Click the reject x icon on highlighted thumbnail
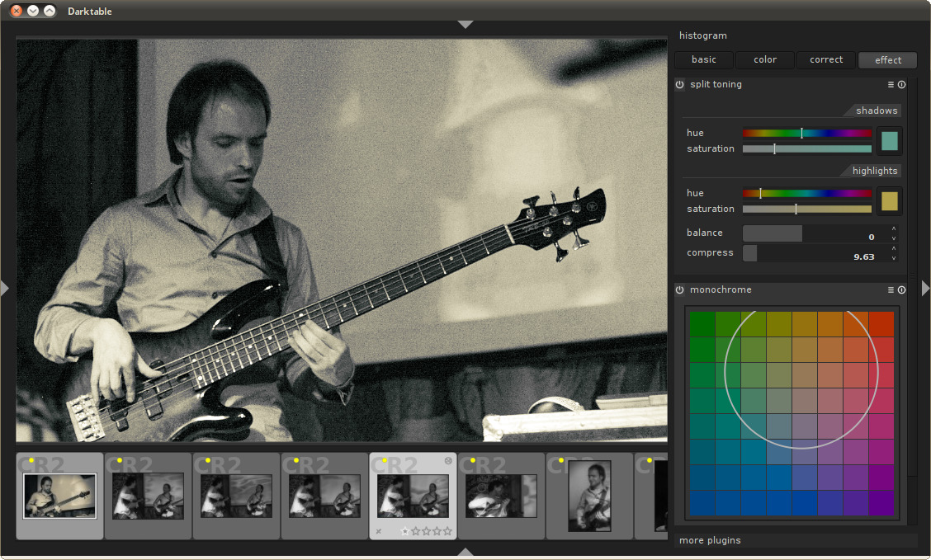Image resolution: width=931 pixels, height=560 pixels. [x=379, y=531]
